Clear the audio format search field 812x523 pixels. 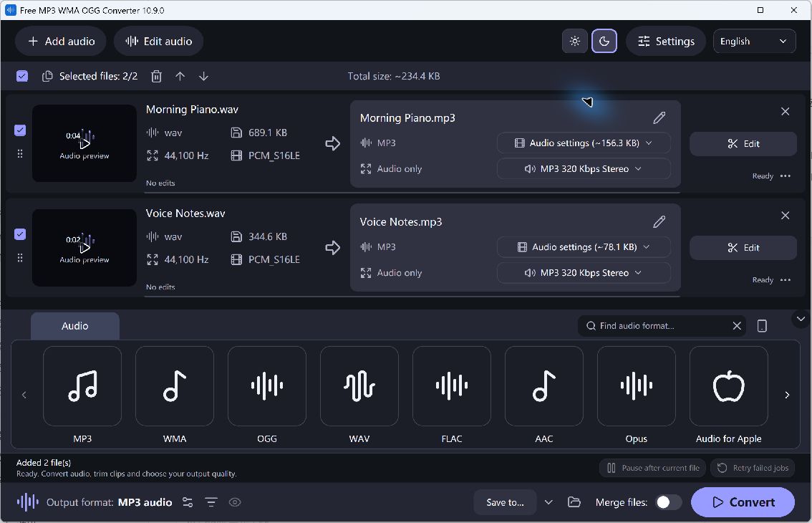click(737, 325)
